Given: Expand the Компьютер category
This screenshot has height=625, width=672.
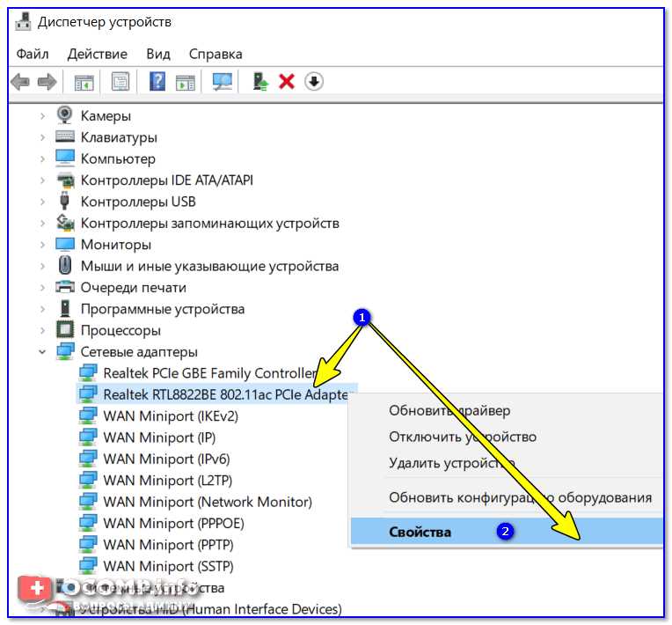Looking at the screenshot, I should tap(42, 158).
